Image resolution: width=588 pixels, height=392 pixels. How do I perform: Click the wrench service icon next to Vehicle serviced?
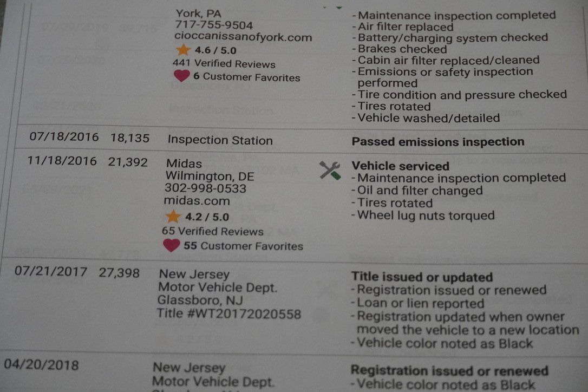pyautogui.click(x=330, y=171)
